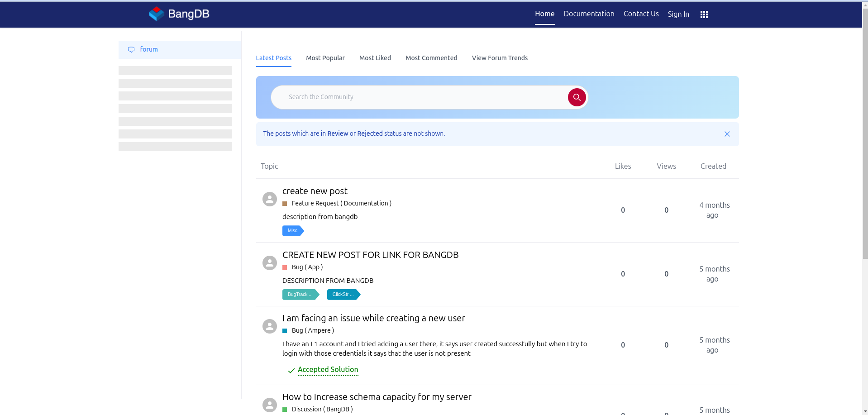Click the red search magnifier button
Screen dimensions: 868x415
[577, 97]
